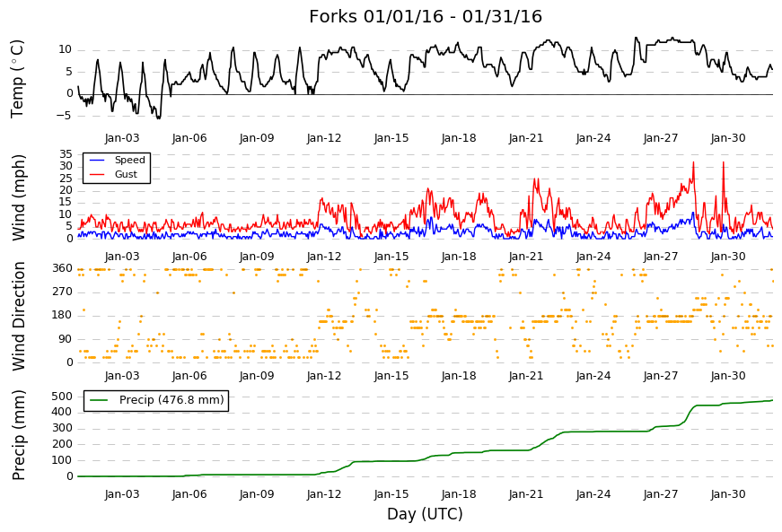Select the Gust legend label
The height and width of the screenshot is (532, 782).
tap(126, 174)
